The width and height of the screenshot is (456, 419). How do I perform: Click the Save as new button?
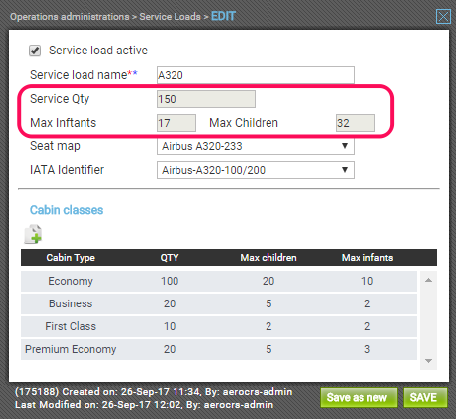click(359, 397)
